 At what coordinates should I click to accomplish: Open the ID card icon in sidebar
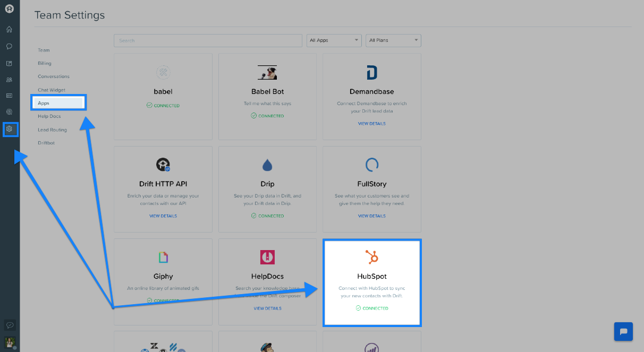9,96
